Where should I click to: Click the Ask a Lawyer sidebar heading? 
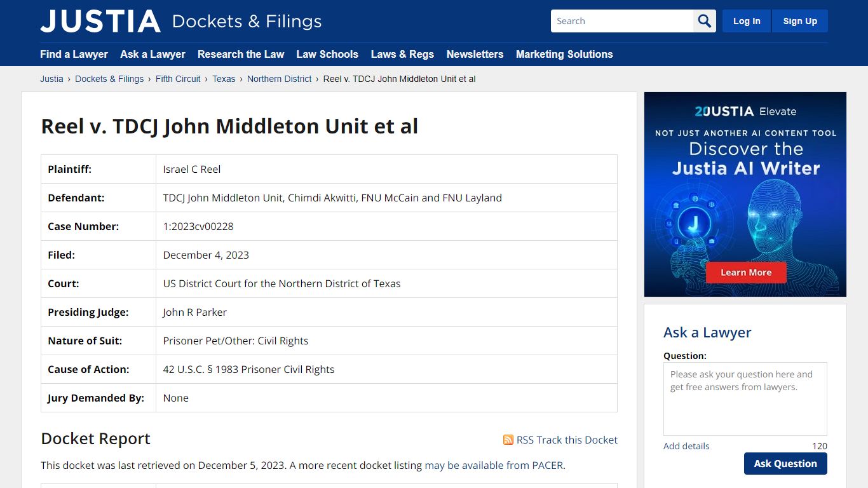[707, 332]
